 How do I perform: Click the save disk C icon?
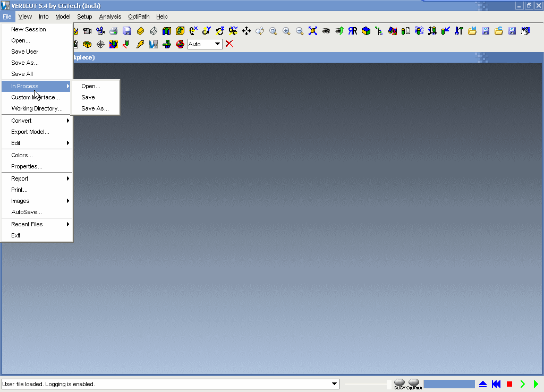click(512, 31)
